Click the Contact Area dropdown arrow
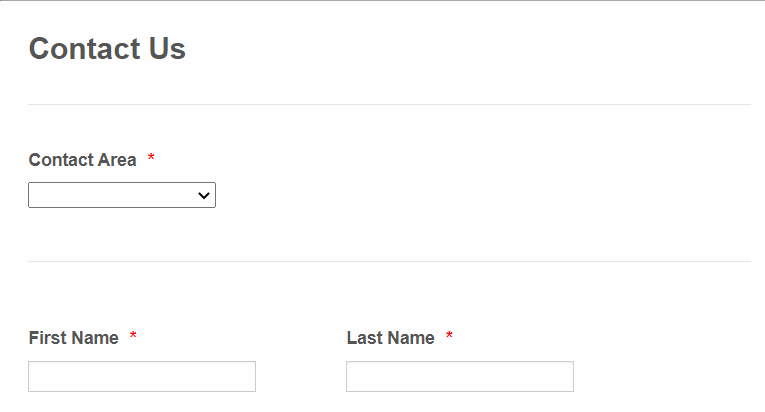Viewport: 765px width, 412px height. pyautogui.click(x=204, y=196)
